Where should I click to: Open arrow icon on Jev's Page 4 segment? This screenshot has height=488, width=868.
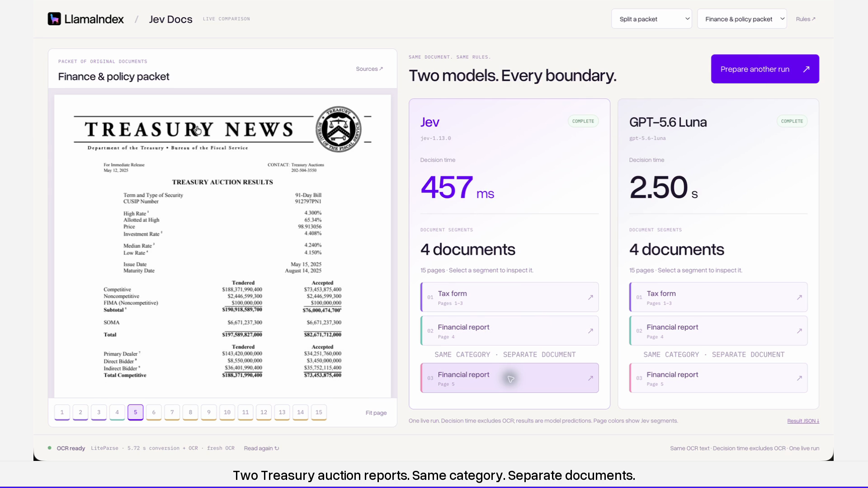click(590, 331)
